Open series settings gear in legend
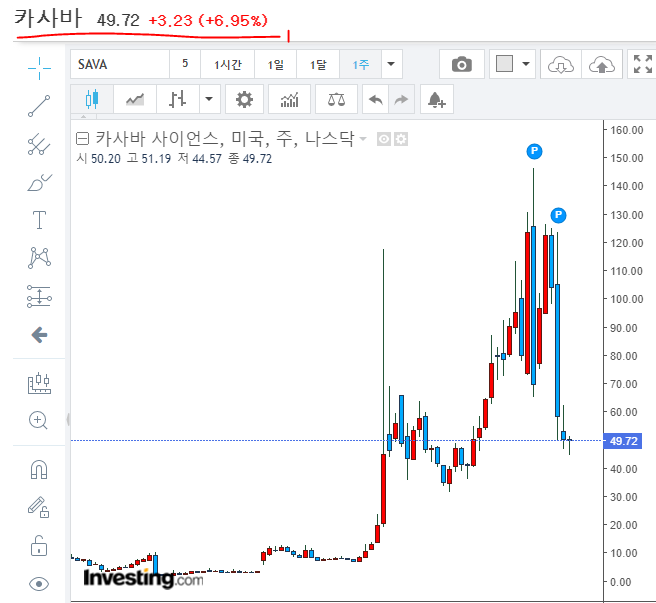Image resolution: width=656 pixels, height=603 pixels. (x=401, y=139)
